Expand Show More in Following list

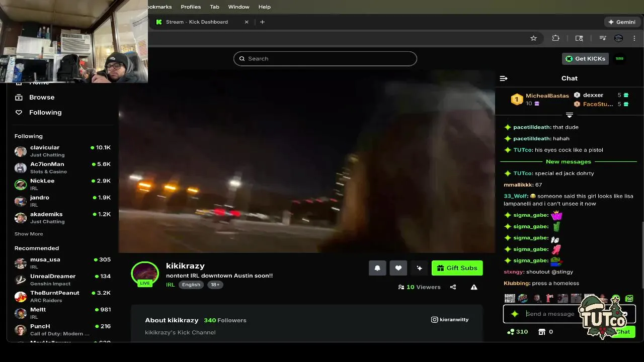[x=29, y=234]
